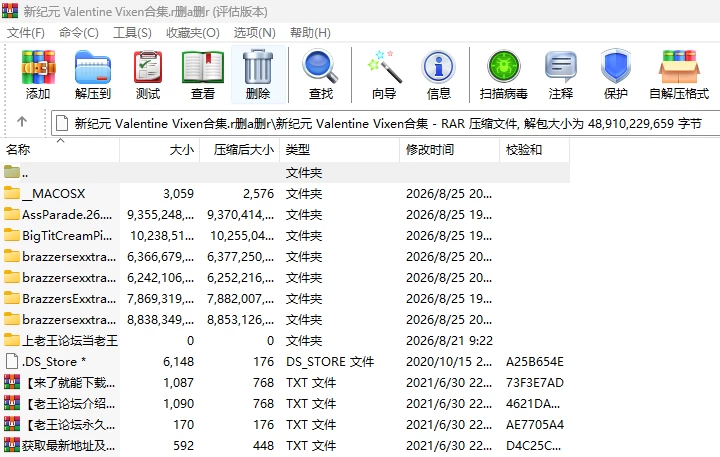Viewport: 720px width, 457px height.
Task: Sort by the 类型 column header
Action: [340, 150]
